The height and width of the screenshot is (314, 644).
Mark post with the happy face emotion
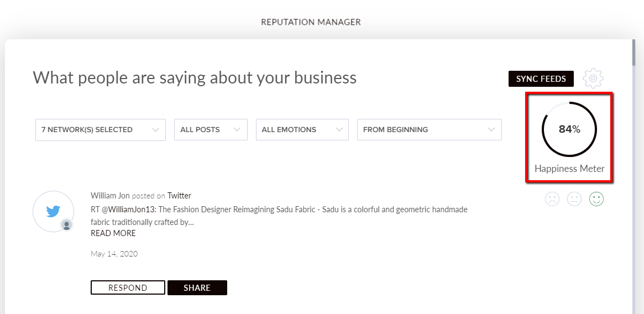pyautogui.click(x=596, y=199)
